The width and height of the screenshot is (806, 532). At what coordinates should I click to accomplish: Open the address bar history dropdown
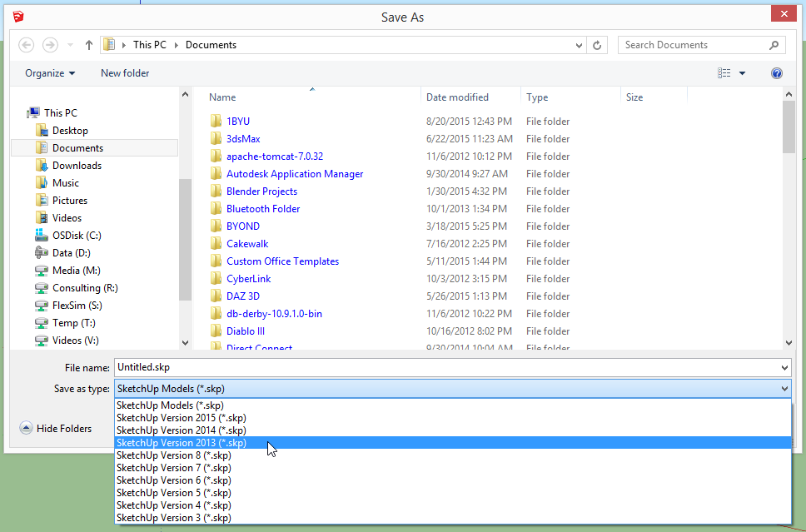point(580,45)
